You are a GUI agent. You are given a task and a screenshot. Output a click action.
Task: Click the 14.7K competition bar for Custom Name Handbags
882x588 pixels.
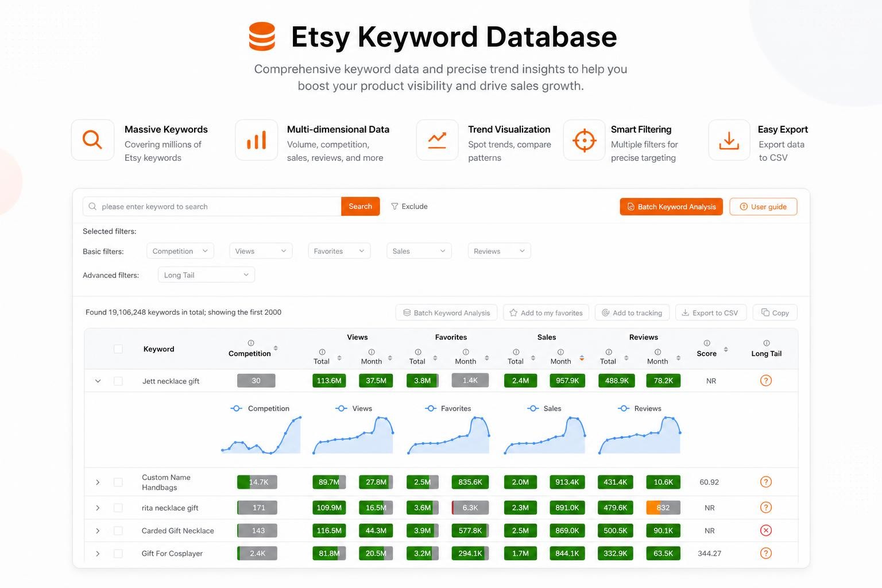[x=257, y=482]
